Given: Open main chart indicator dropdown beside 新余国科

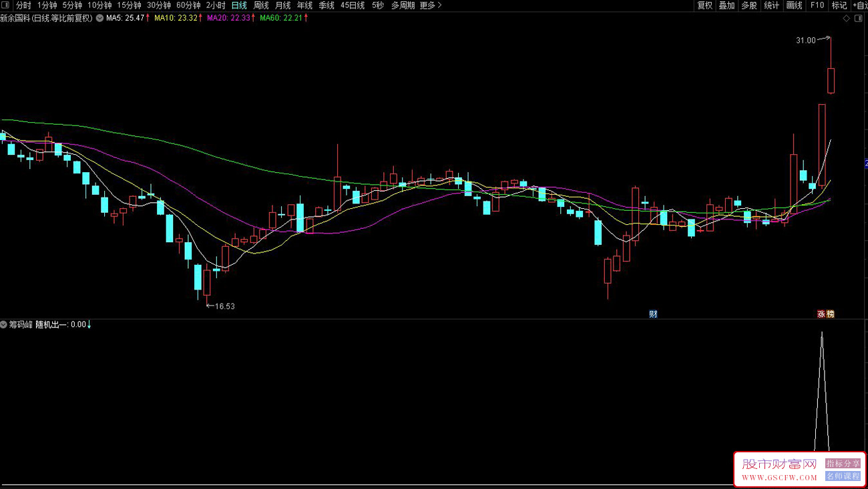Looking at the screenshot, I should 99,19.
